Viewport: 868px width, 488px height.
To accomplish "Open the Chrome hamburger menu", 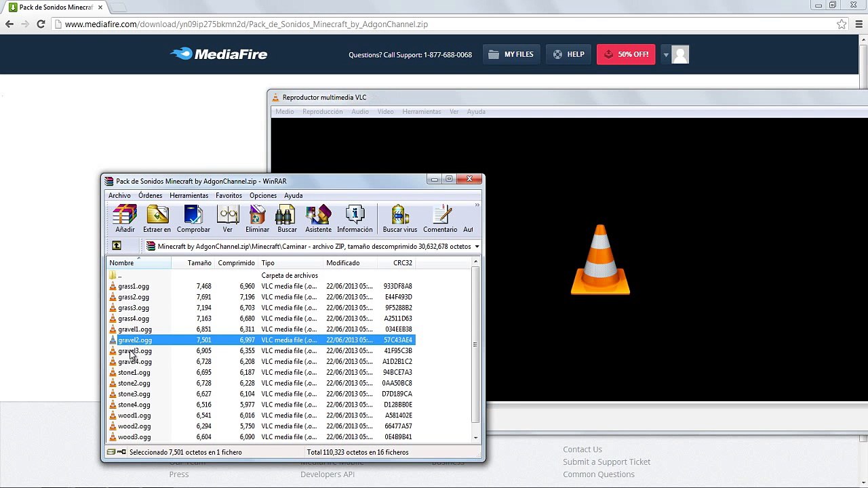I will pos(859,24).
